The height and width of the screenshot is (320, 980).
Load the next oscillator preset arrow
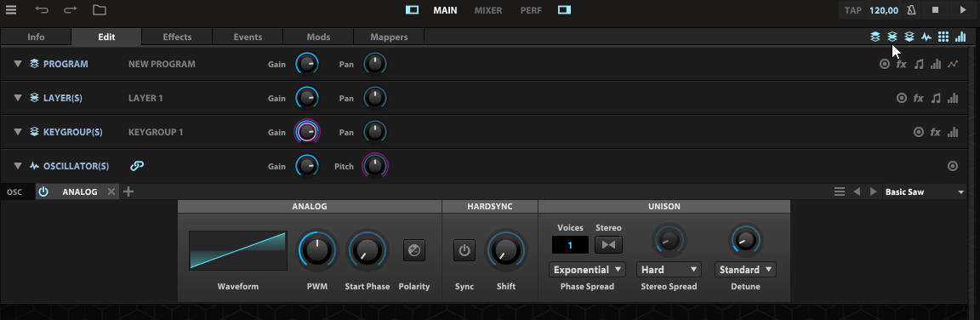click(x=873, y=191)
